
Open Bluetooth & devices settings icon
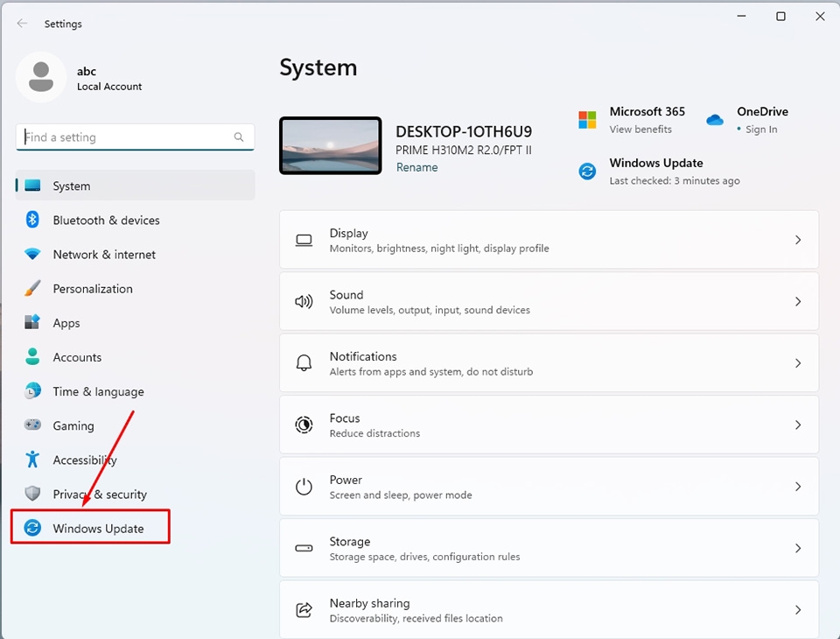pyautogui.click(x=34, y=220)
